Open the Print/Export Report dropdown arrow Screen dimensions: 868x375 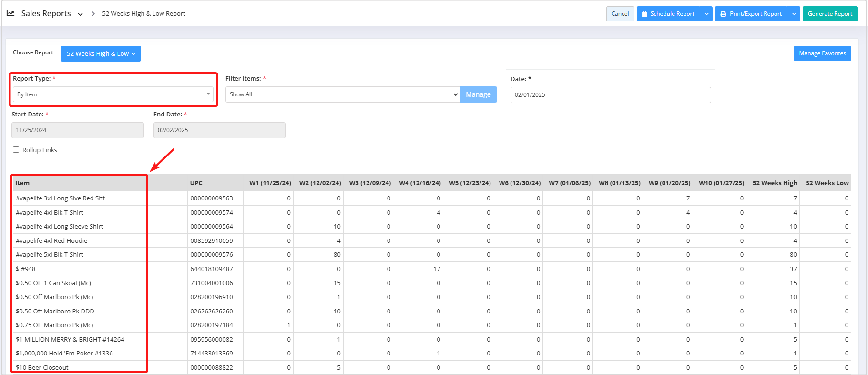[x=794, y=14]
